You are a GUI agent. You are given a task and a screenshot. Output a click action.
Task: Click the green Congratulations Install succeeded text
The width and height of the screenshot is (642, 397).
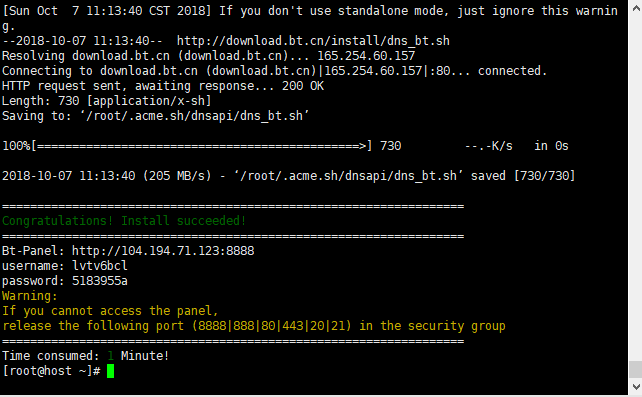[124, 221]
